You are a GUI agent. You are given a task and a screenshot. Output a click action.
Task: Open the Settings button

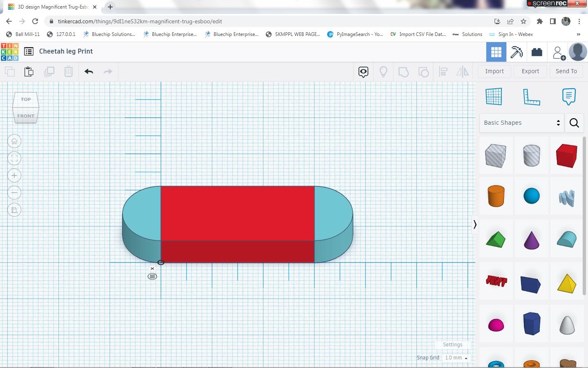point(452,345)
